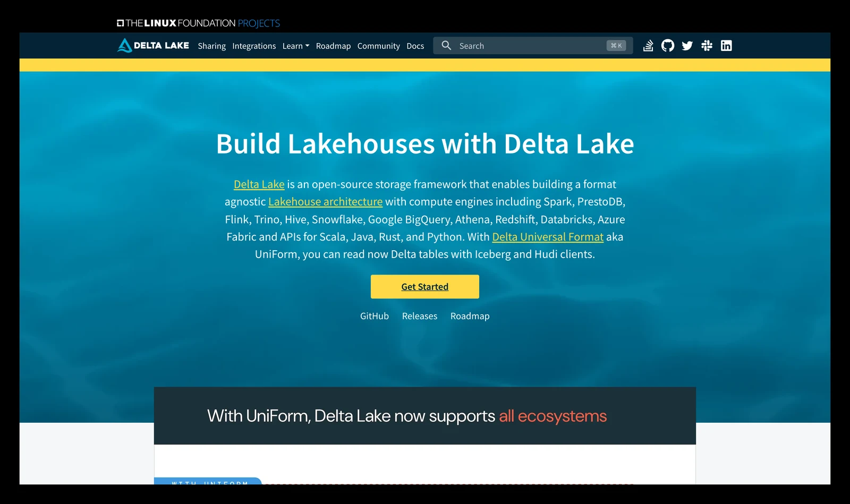Open the Integrations nav item
The width and height of the screenshot is (850, 504).
coord(254,46)
